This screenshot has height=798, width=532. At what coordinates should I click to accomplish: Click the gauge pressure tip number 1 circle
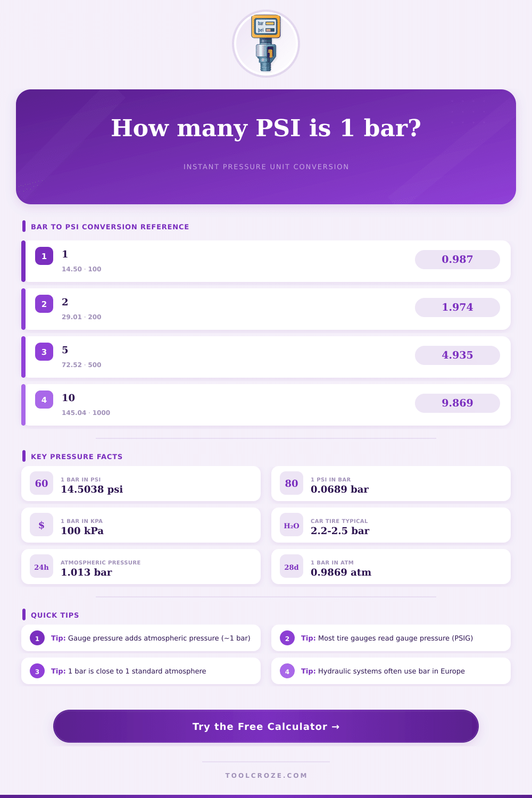pyautogui.click(x=37, y=638)
